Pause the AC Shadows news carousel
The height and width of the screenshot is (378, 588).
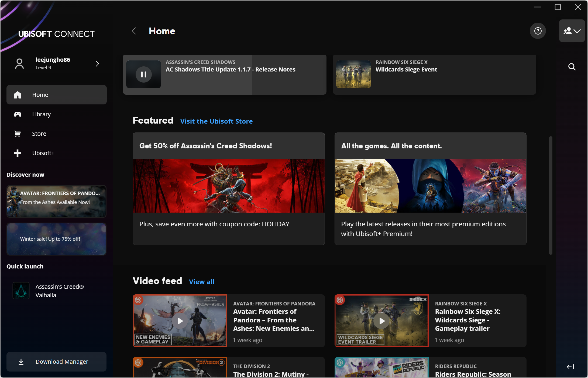pos(143,74)
